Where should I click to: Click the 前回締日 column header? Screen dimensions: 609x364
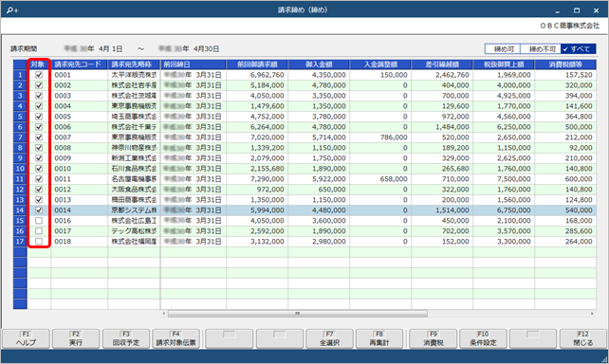pos(193,64)
